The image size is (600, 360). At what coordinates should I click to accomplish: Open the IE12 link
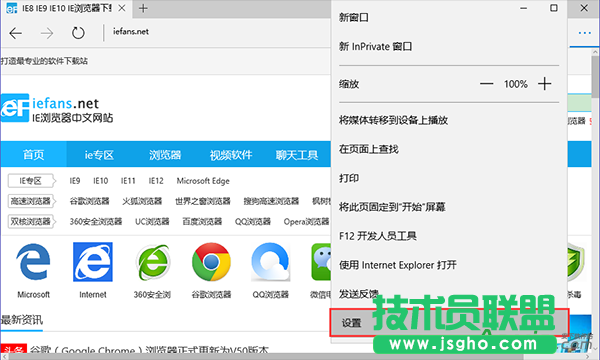pyautogui.click(x=156, y=181)
